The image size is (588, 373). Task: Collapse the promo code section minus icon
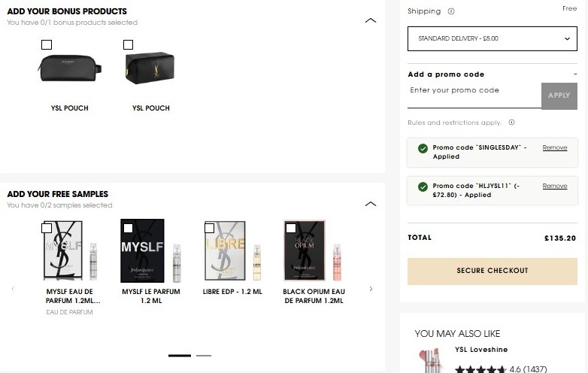574,74
